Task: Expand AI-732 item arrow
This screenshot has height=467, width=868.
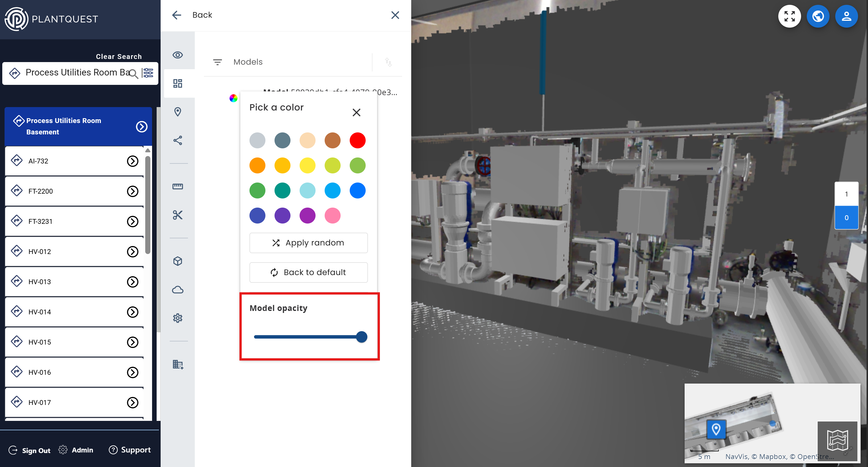Action: click(x=132, y=161)
